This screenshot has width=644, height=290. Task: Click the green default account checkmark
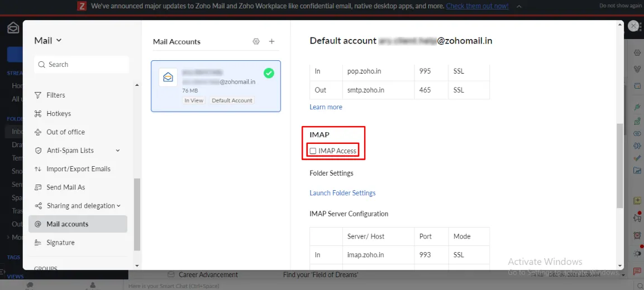click(x=269, y=73)
